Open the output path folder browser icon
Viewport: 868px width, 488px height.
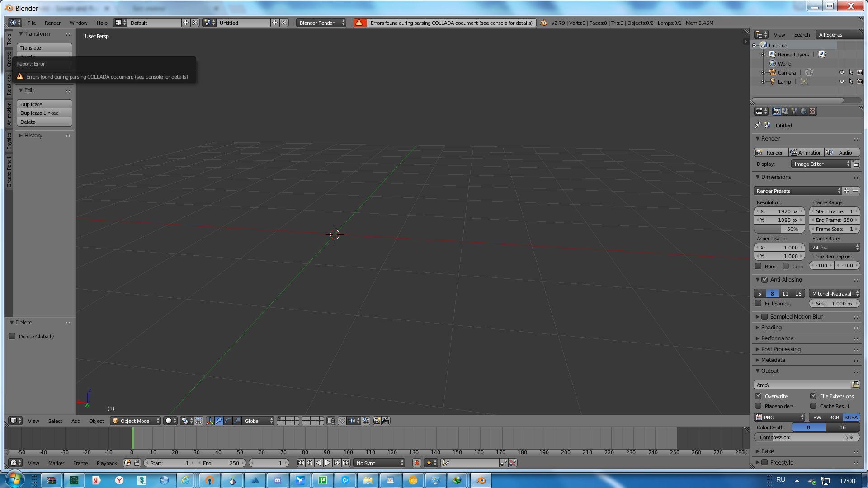click(855, 385)
